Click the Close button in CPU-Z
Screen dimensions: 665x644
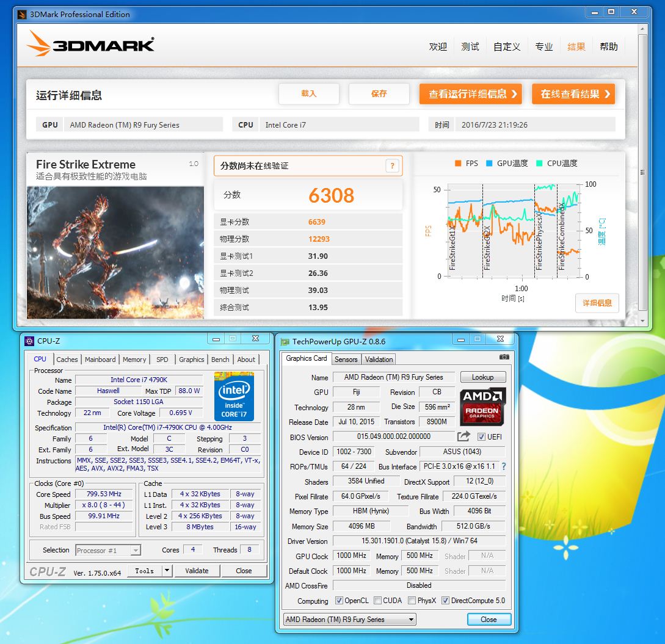coord(244,571)
